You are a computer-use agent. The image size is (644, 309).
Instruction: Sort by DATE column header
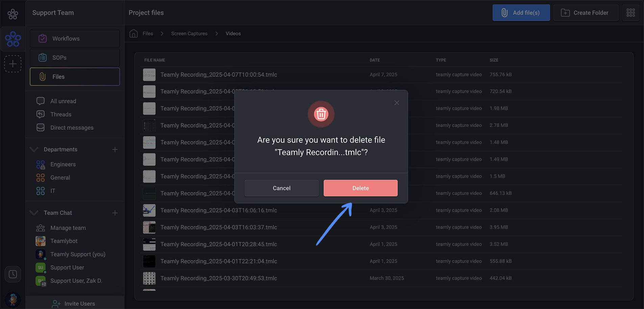(375, 60)
